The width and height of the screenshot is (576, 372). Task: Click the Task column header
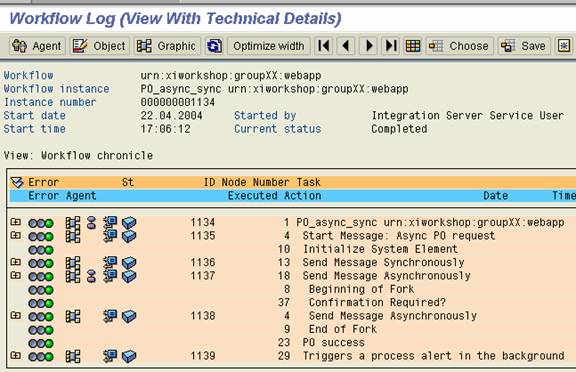(309, 182)
